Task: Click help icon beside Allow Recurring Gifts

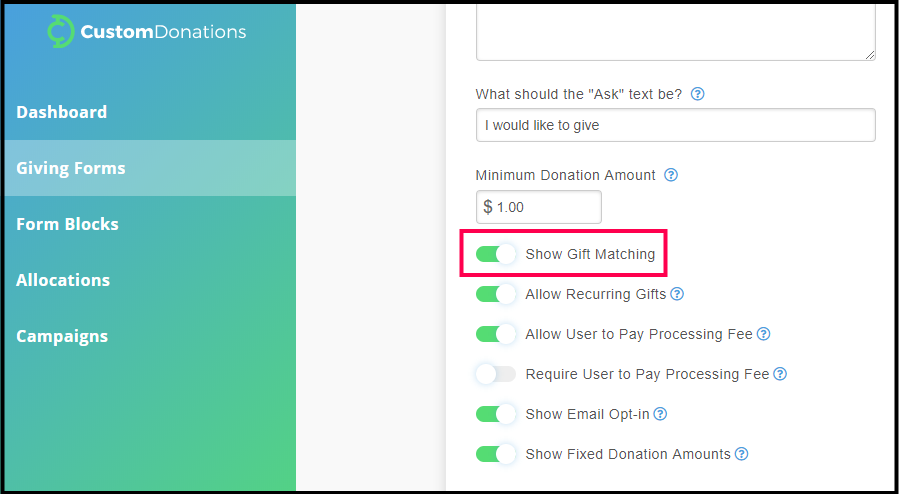Action: [677, 294]
